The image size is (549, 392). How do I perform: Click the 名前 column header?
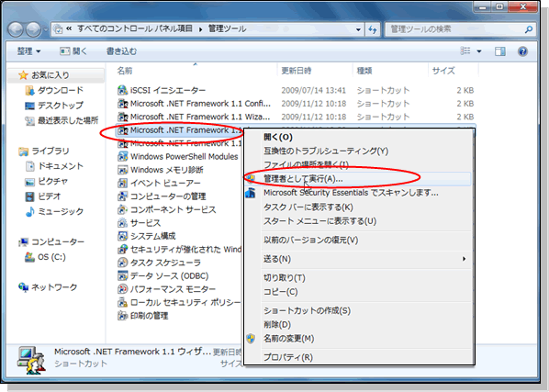[125, 71]
